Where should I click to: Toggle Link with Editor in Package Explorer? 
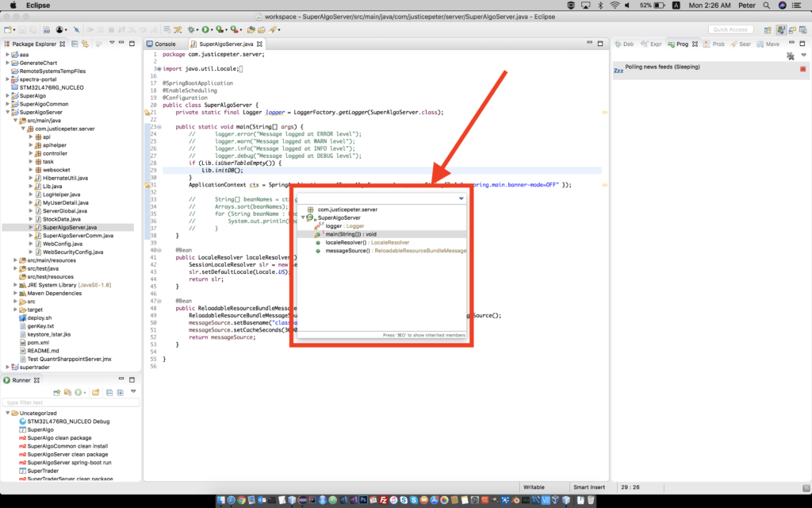(x=85, y=44)
